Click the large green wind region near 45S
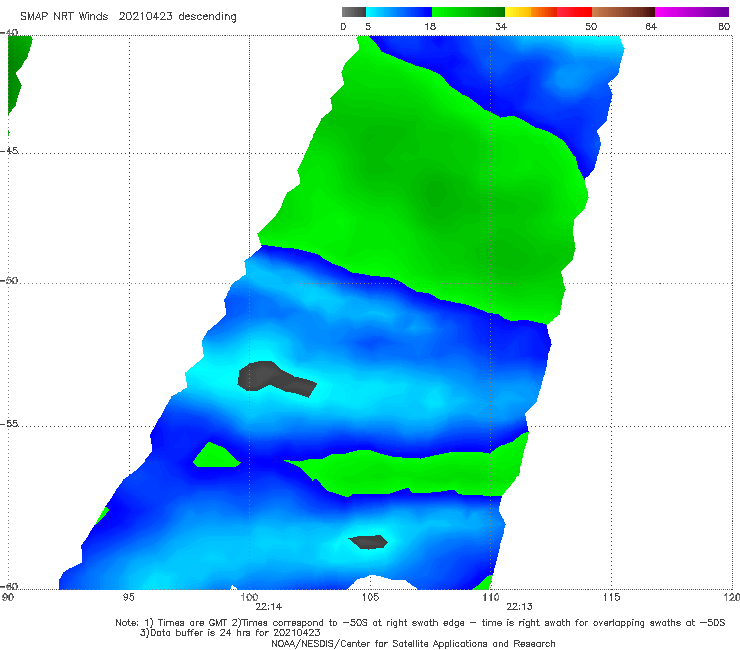The width and height of the screenshot is (740, 650). (x=425, y=189)
